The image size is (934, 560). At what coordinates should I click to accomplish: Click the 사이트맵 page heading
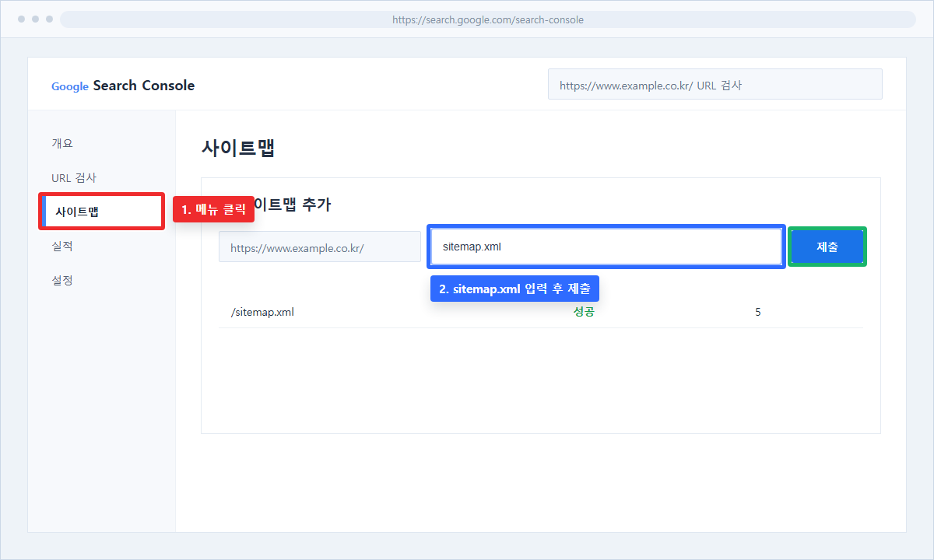click(238, 148)
